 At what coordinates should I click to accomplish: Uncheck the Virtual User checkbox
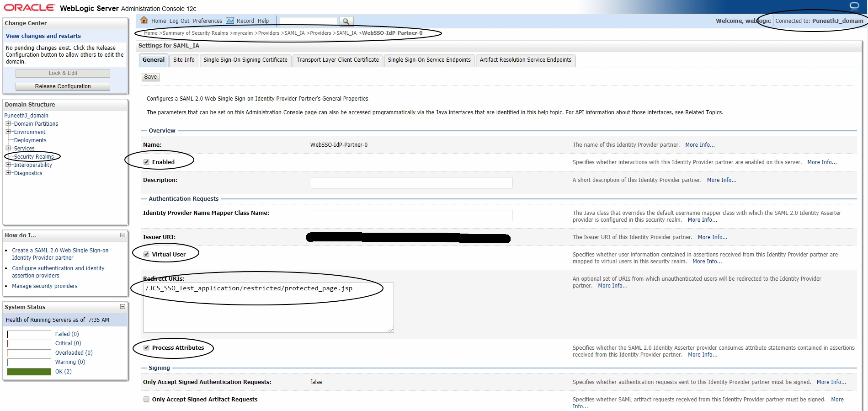(146, 254)
